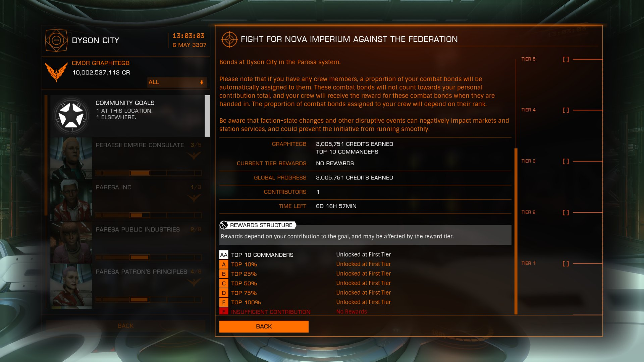
Task: Click the Tier 5 bracket marker
Action: (566, 59)
